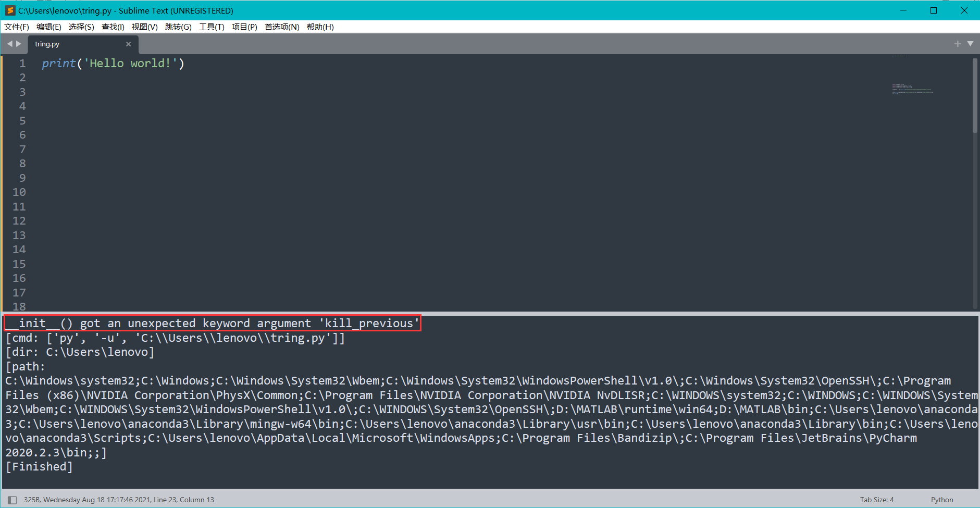Open the 查找(I) menu
The height and width of the screenshot is (508, 980).
coord(113,27)
